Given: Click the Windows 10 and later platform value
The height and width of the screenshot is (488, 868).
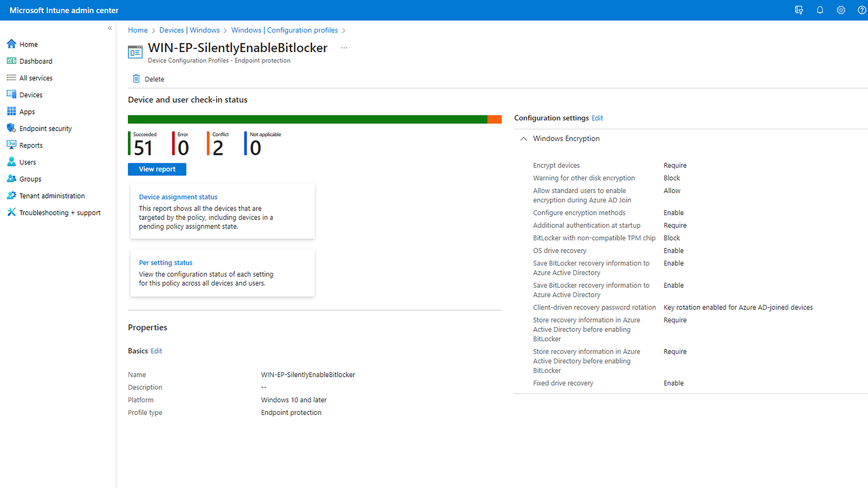Looking at the screenshot, I should (x=294, y=400).
